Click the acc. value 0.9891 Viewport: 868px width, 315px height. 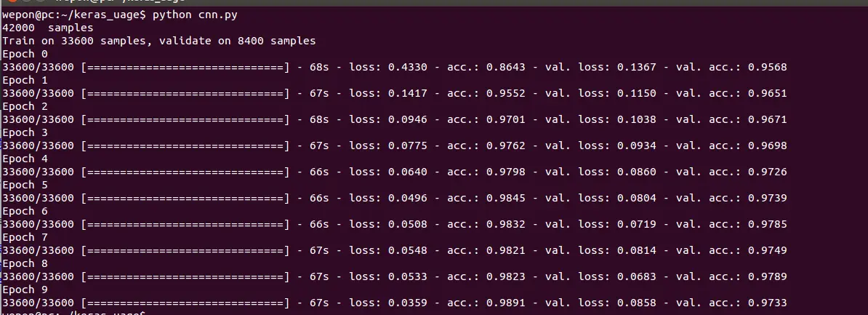click(506, 303)
